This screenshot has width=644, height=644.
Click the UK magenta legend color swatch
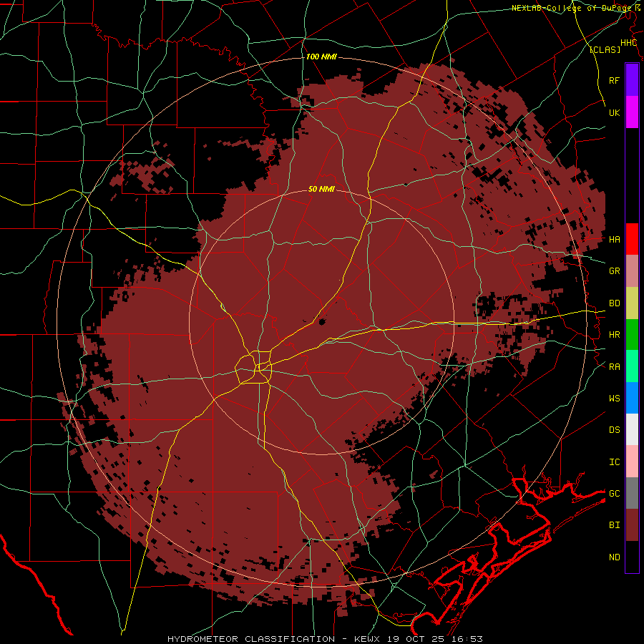(x=632, y=112)
